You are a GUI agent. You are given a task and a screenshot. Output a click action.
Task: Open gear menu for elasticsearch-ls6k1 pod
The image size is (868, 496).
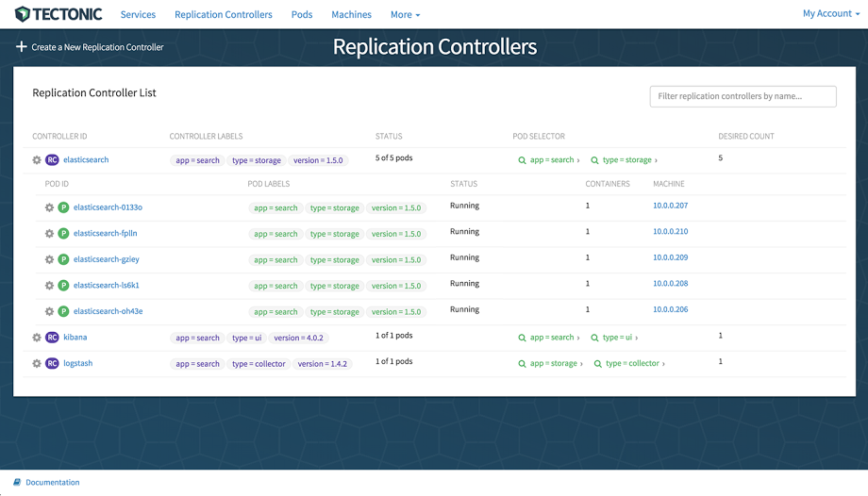point(49,286)
